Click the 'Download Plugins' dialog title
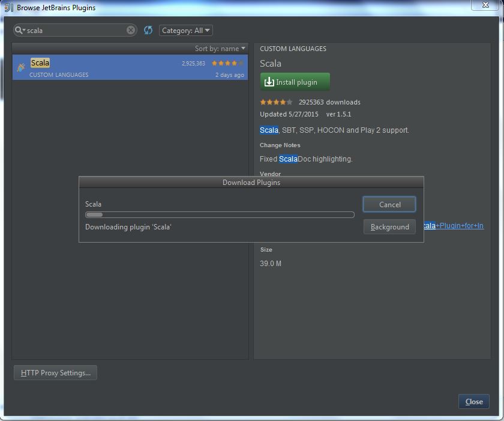The width and height of the screenshot is (504, 421). (x=251, y=183)
